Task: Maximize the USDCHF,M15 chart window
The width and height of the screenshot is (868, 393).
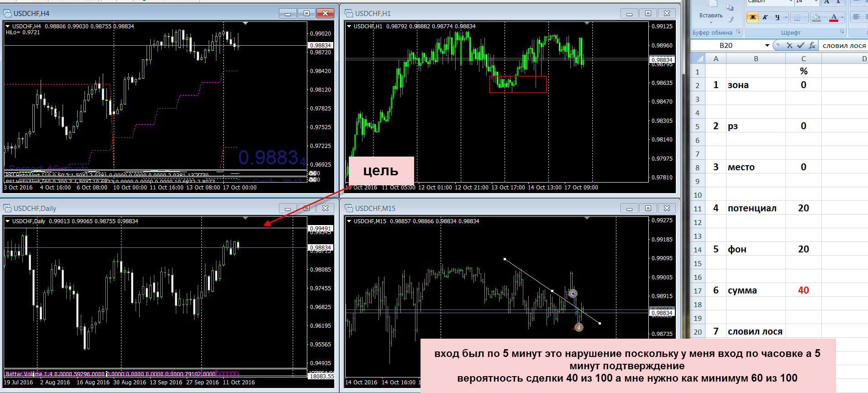Action: tap(648, 208)
